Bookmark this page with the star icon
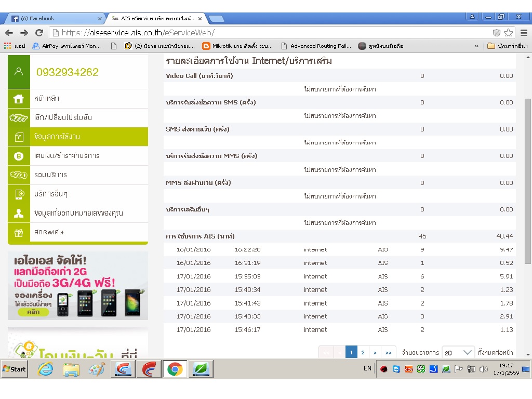Viewport: 532px width, 399px height. 508,33
